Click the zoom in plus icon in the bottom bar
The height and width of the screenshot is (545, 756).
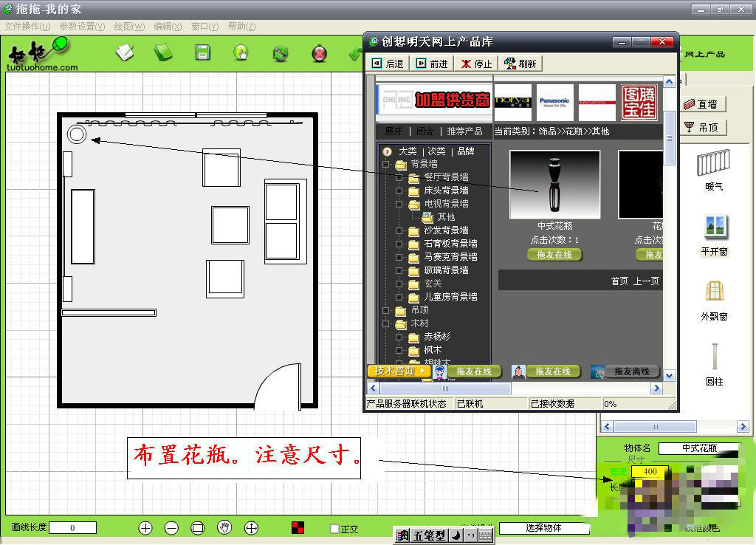click(x=145, y=528)
